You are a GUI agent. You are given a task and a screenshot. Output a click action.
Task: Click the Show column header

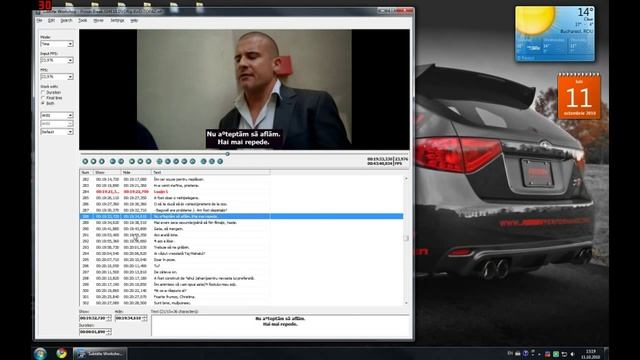coord(107,173)
